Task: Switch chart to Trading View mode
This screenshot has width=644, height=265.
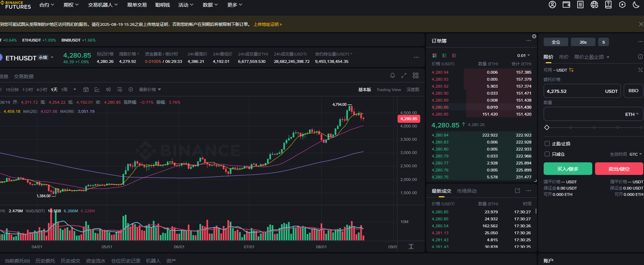Action: [389, 90]
